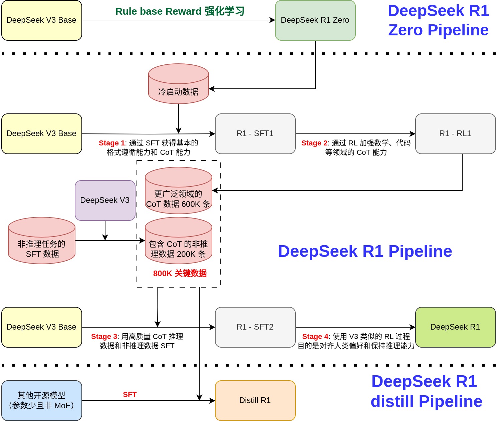Select DeepSeek V3 Base box feeding R1 - SFT1
Image resolution: width=504 pixels, height=421 pixels.
[x=42, y=134]
